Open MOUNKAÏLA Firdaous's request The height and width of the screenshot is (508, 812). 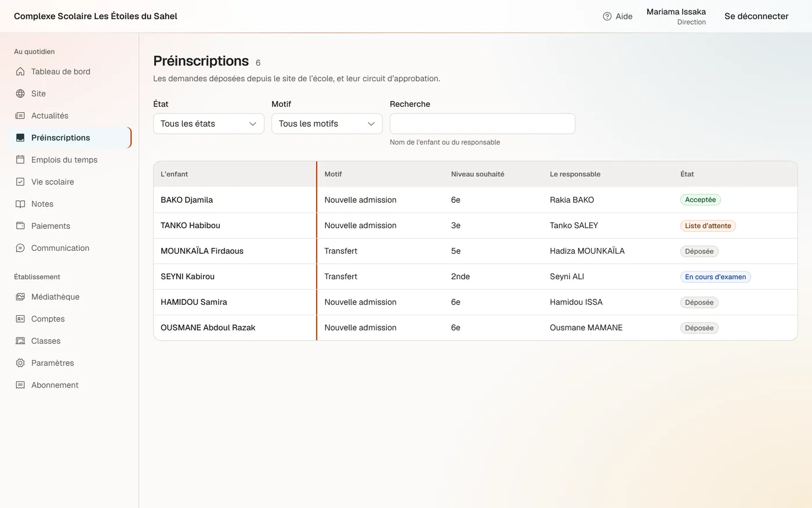(x=476, y=251)
